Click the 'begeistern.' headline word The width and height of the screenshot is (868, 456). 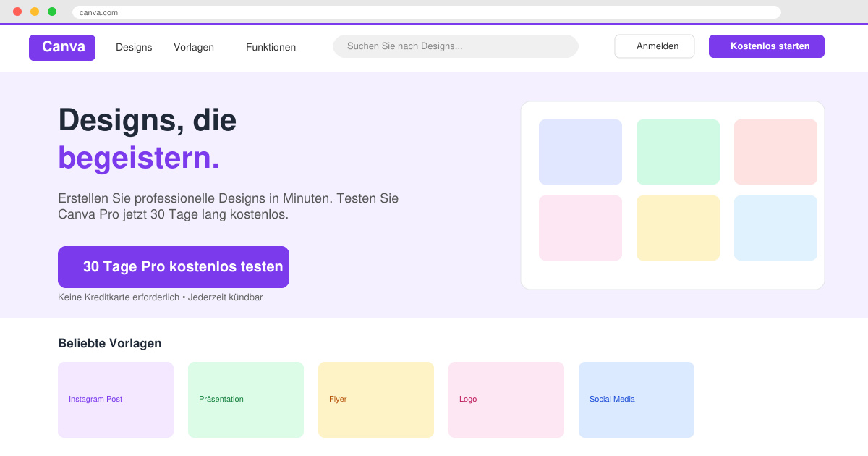click(x=139, y=157)
